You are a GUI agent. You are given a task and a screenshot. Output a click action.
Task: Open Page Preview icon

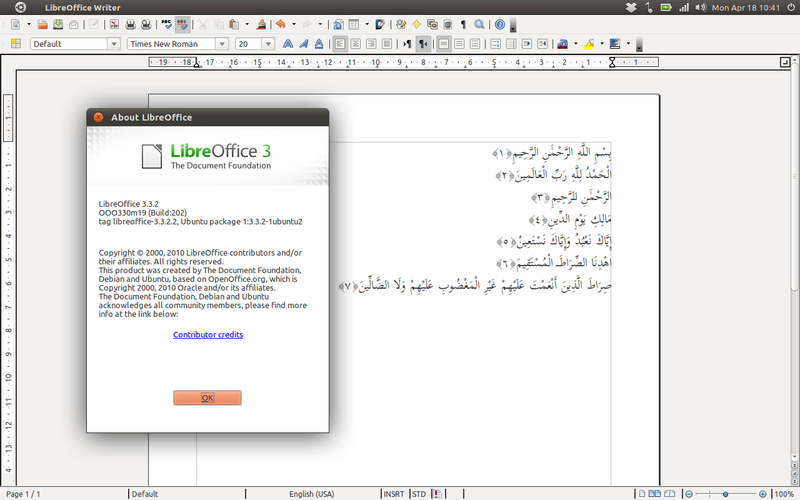(146, 24)
